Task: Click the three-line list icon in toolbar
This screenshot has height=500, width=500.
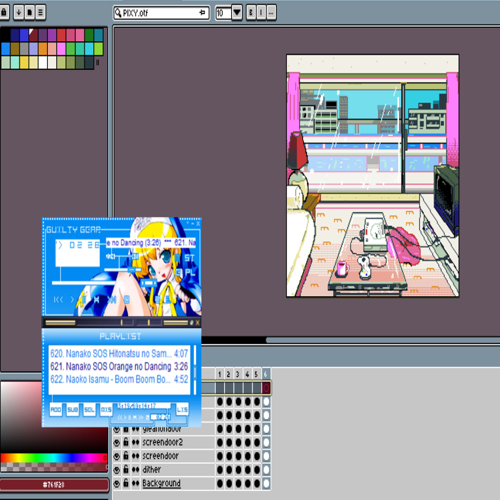Action: pyautogui.click(x=41, y=13)
